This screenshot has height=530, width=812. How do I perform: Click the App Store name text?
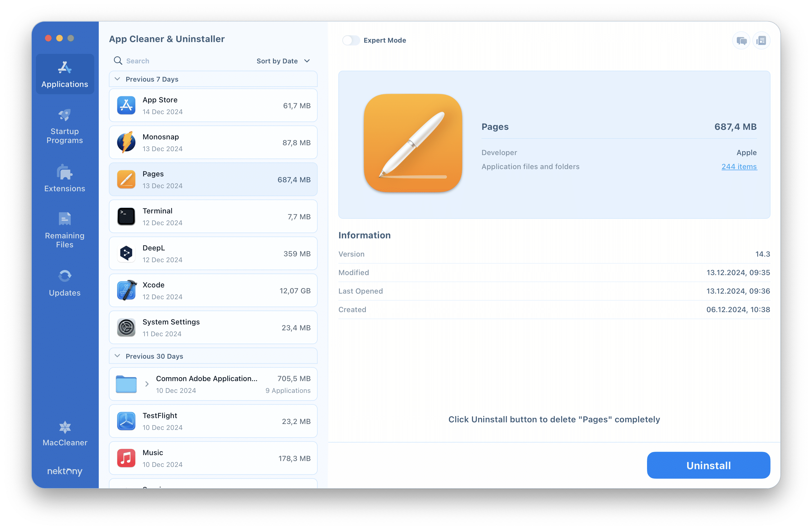pyautogui.click(x=160, y=100)
